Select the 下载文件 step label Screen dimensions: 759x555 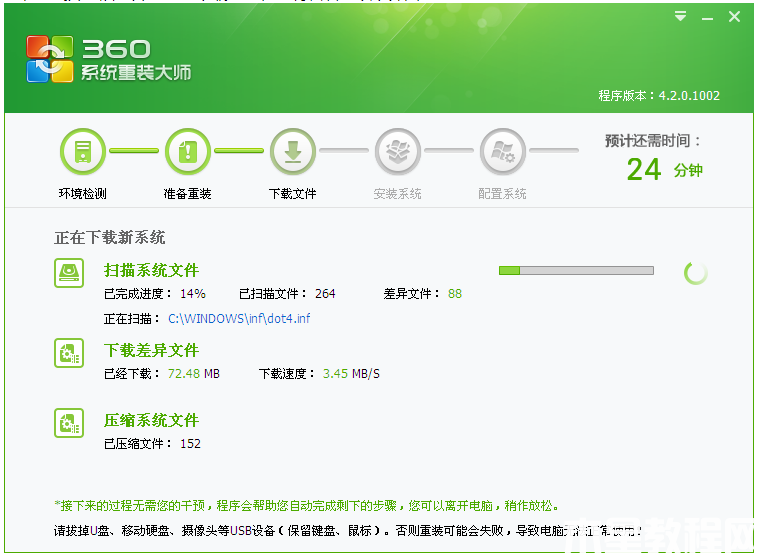(x=293, y=194)
